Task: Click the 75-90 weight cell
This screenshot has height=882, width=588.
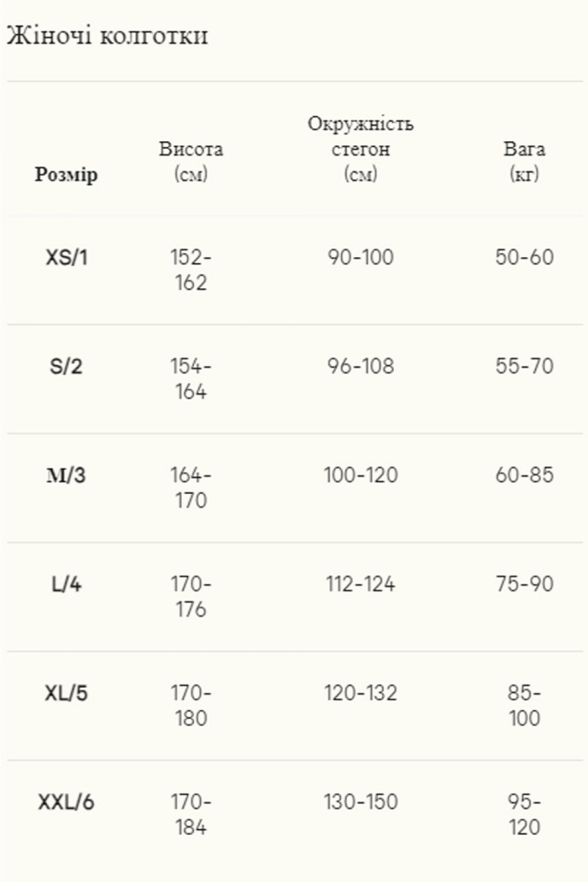Action: [x=524, y=585]
